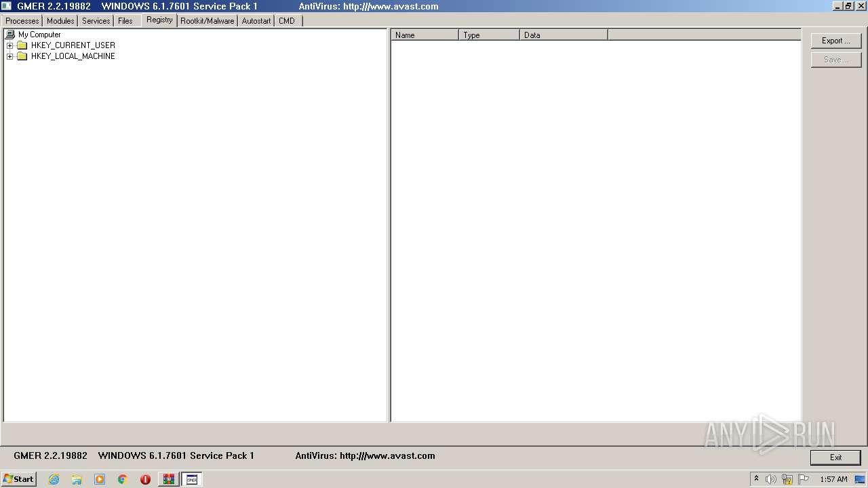Click the network status tray icon
Screen dimensions: 868x488
pyautogui.click(x=787, y=479)
